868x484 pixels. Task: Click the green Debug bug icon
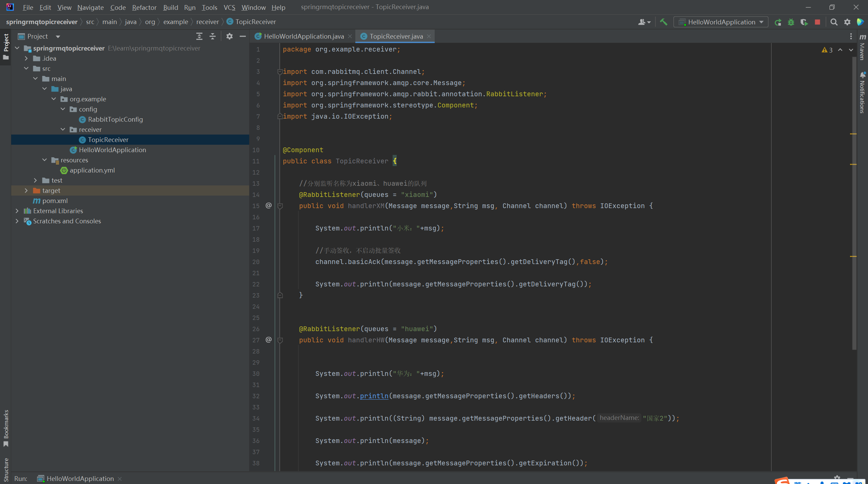coord(791,22)
